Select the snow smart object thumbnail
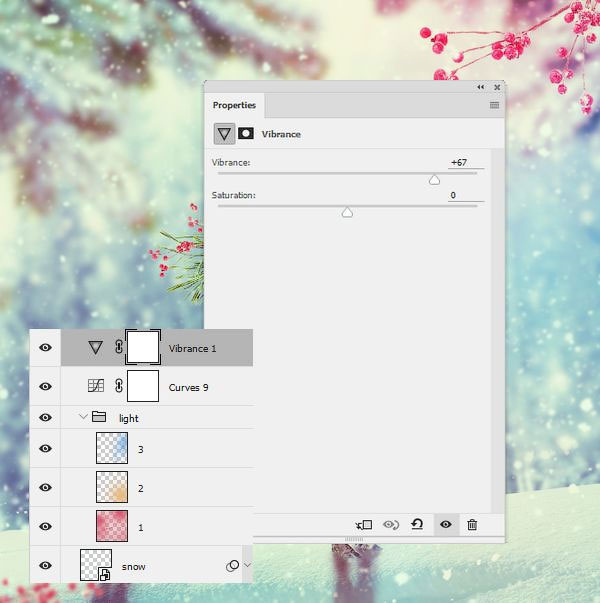 pos(96,565)
